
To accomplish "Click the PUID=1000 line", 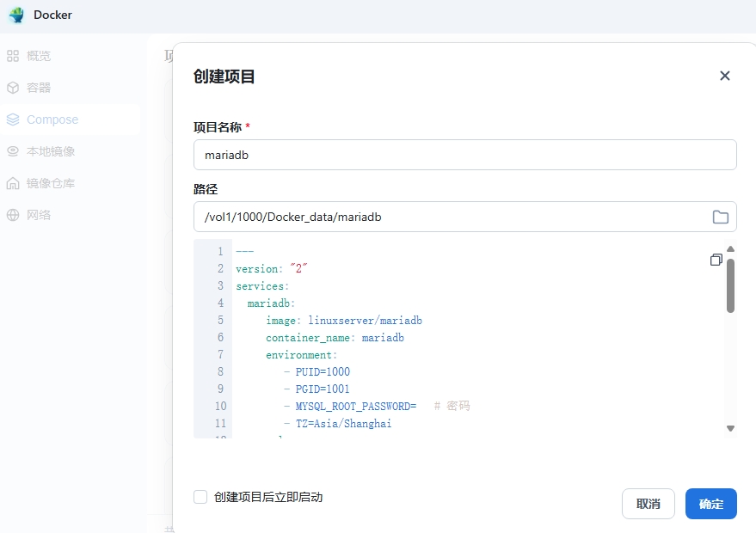I will [x=317, y=371].
